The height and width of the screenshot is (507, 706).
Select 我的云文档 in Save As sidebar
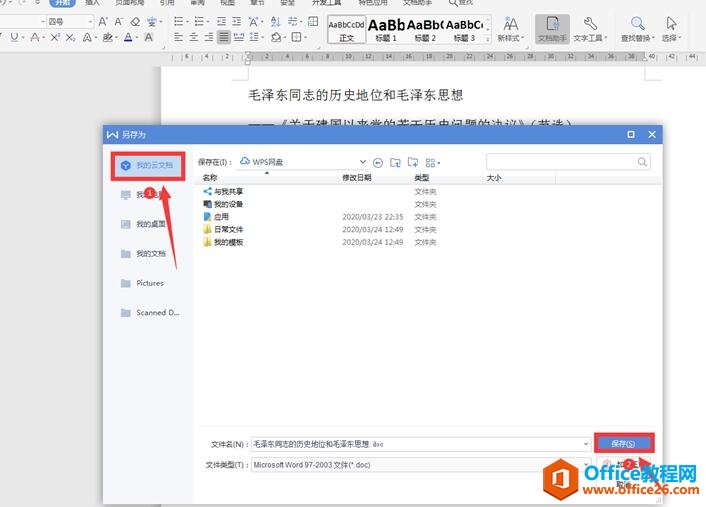click(148, 166)
